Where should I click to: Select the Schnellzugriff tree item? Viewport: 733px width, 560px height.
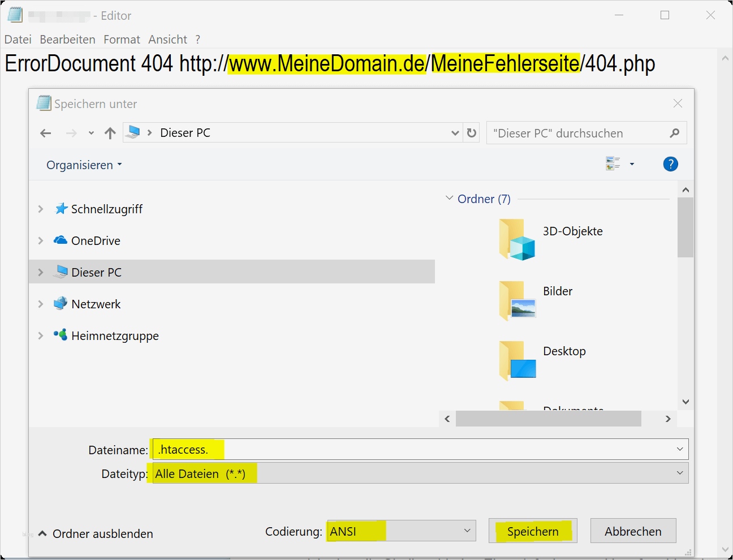pos(107,209)
